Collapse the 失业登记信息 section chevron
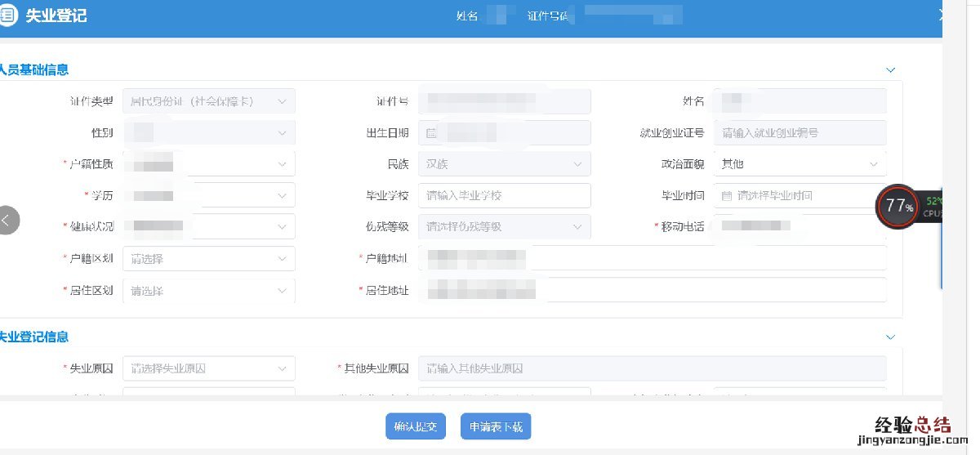Image resolution: width=980 pixels, height=455 pixels. pos(891,337)
